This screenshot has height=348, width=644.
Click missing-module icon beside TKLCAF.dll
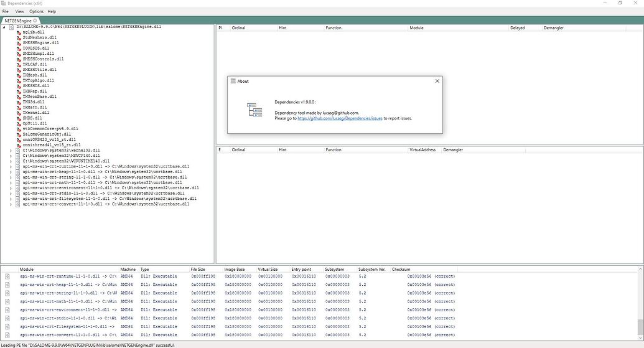click(19, 65)
